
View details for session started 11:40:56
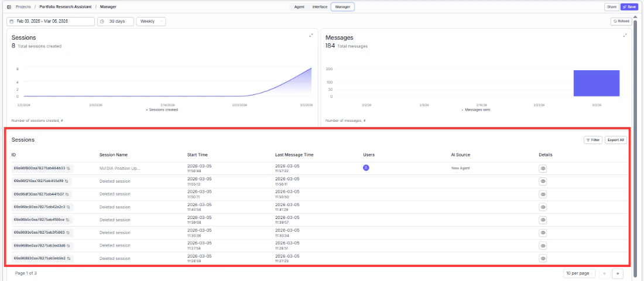point(543,207)
